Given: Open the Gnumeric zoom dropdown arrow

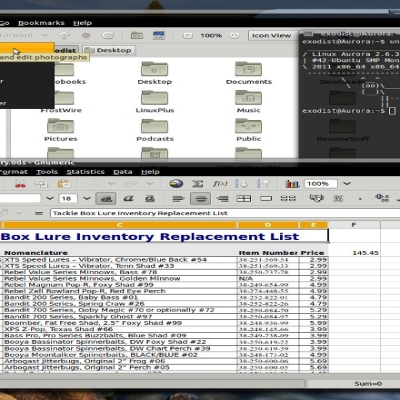Looking at the screenshot, I should click(x=347, y=184).
